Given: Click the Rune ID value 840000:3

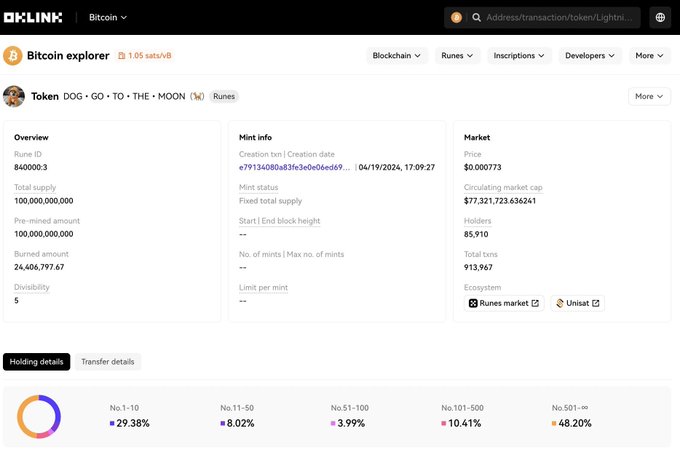Looking at the screenshot, I should 31,167.
